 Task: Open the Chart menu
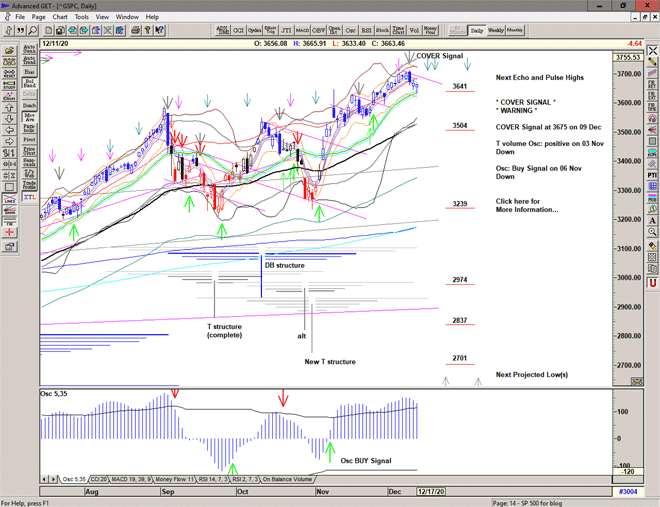click(x=60, y=17)
